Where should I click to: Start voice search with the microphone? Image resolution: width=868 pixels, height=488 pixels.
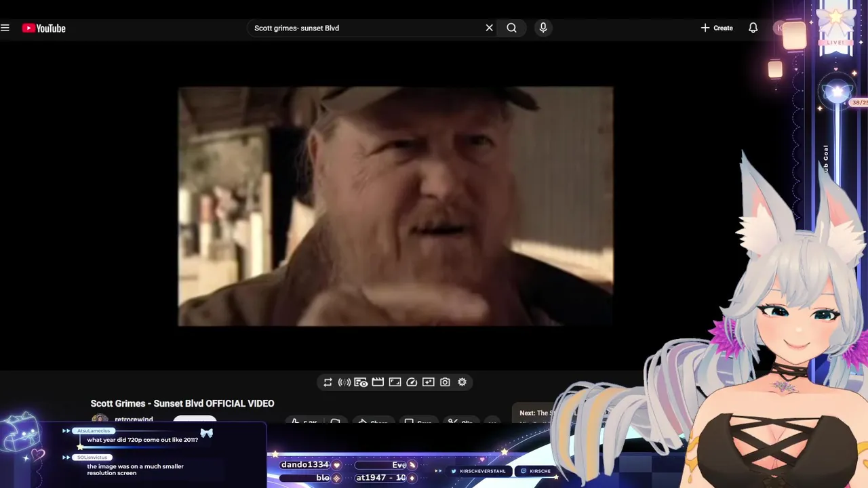(542, 28)
